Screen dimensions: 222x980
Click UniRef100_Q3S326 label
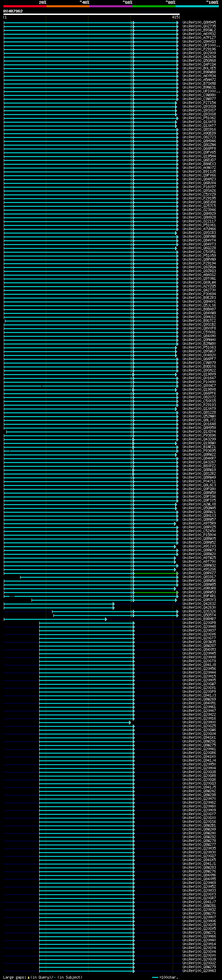coord(199,612)
